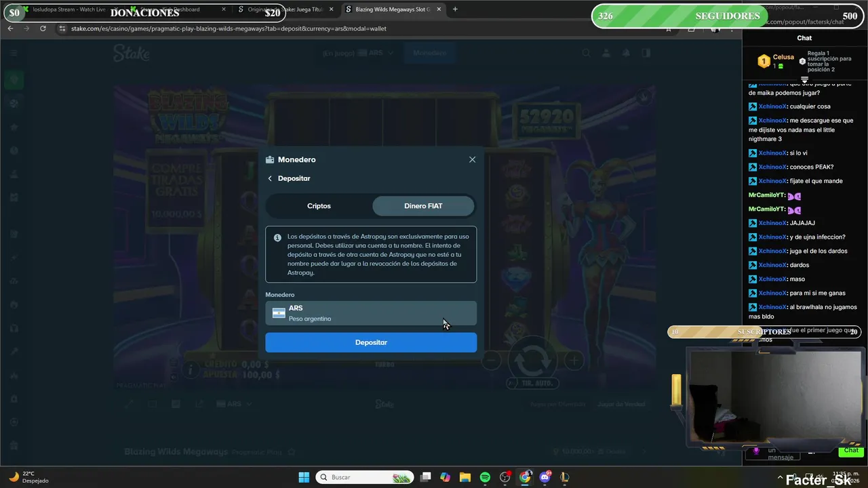
Task: Open Task View from the taskbar
Action: (x=425, y=477)
